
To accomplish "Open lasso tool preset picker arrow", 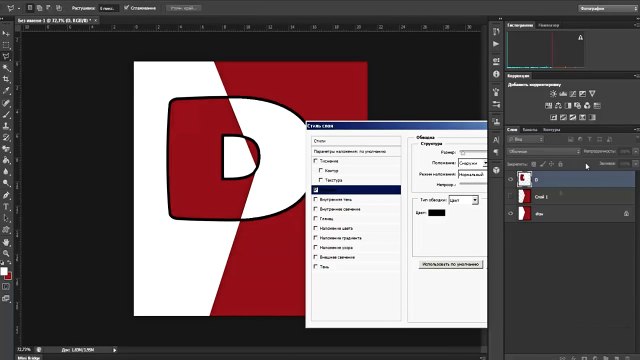I will click(19, 8).
